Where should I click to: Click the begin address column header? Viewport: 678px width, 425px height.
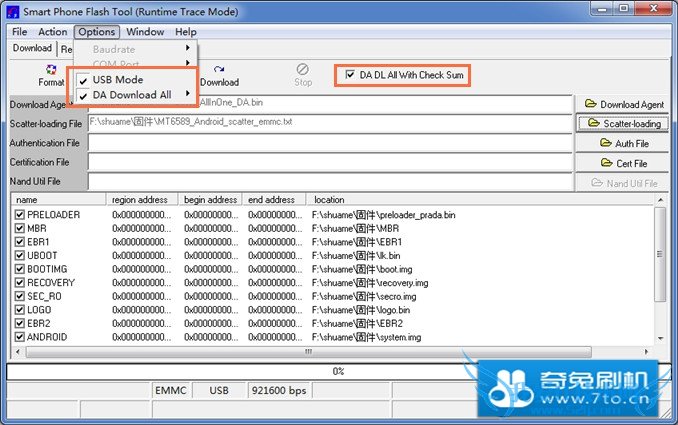coord(211,199)
